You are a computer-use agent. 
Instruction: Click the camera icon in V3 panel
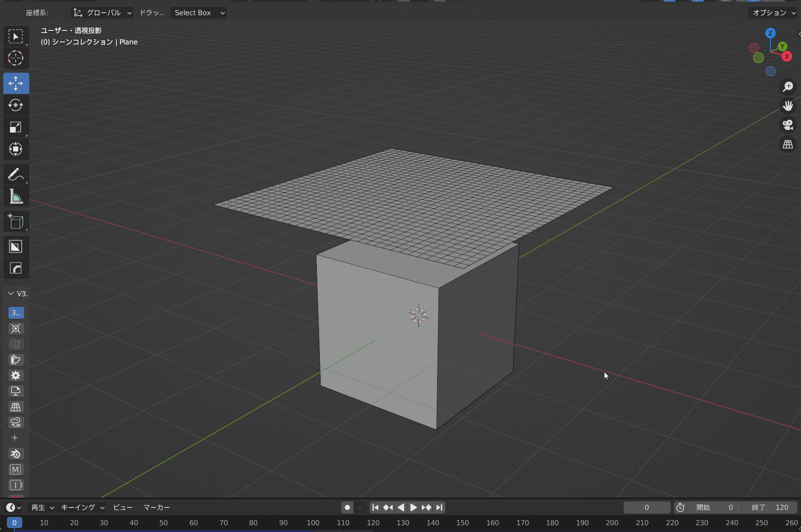coord(16,422)
